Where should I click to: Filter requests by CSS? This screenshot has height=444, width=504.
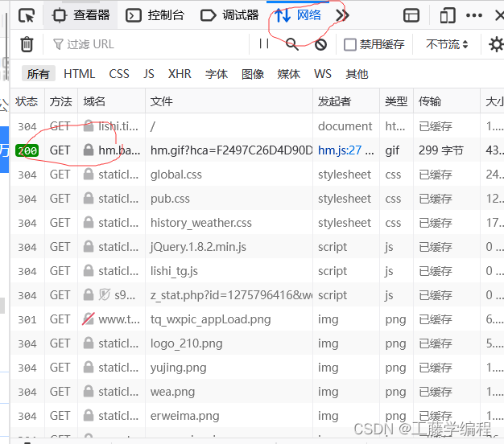point(119,74)
